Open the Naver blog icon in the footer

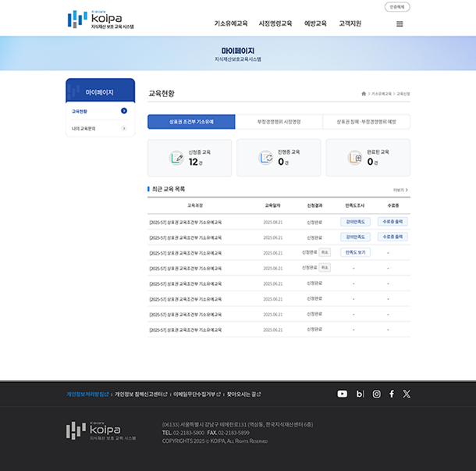pyautogui.click(x=360, y=394)
